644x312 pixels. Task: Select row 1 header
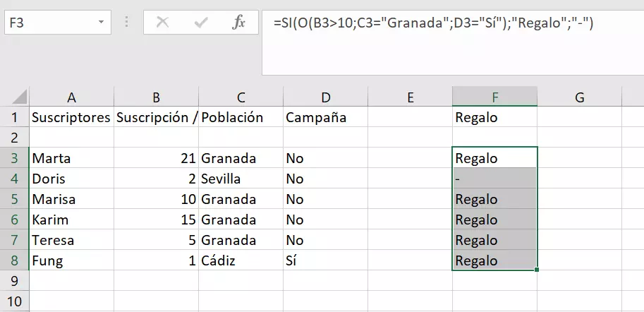[x=14, y=117]
